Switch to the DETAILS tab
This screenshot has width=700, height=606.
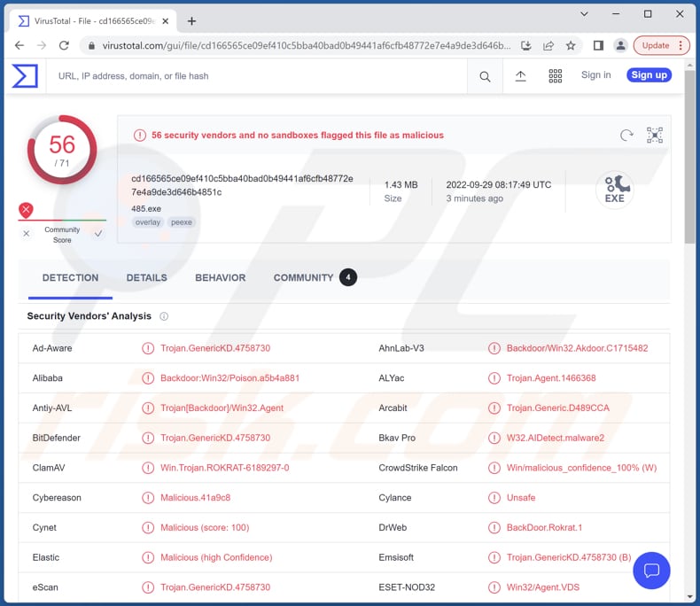pos(146,277)
